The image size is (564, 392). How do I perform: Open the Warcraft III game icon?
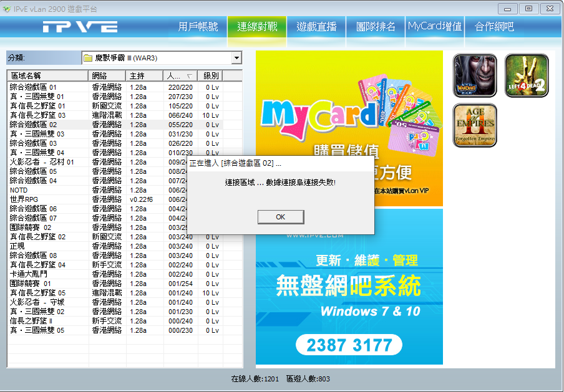pos(475,75)
